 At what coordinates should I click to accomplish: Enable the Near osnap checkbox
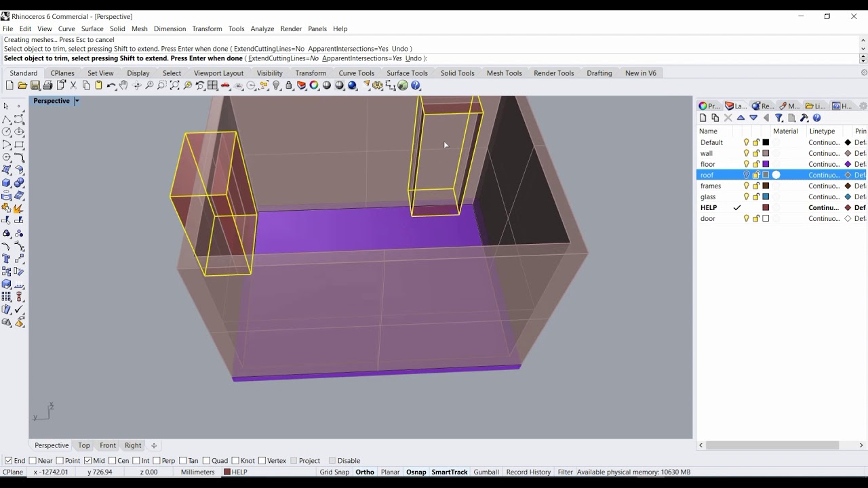[x=33, y=461]
